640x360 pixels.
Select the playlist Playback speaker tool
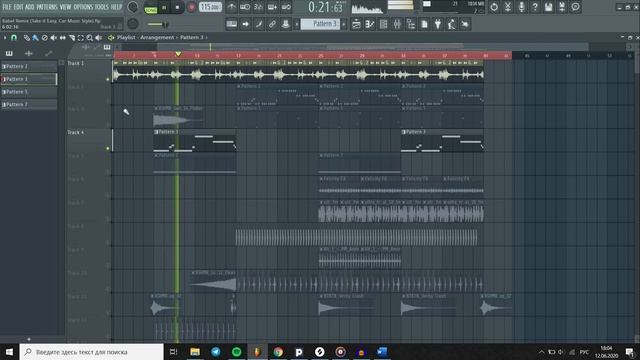(x=98, y=38)
